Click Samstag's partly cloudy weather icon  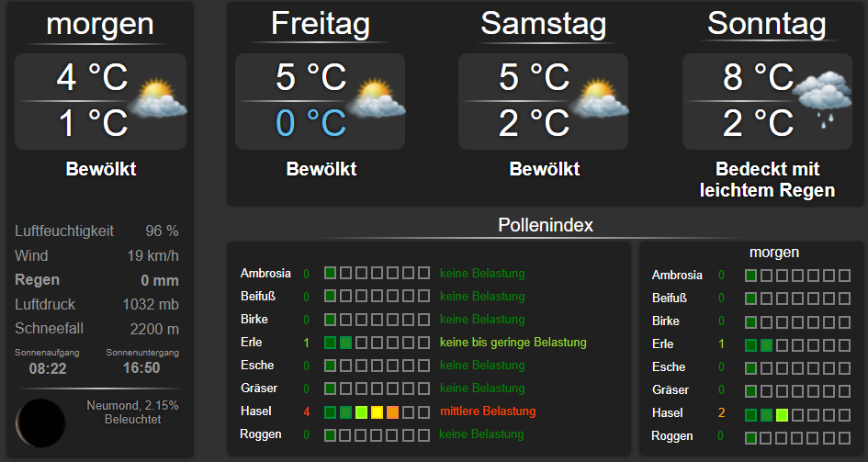point(600,99)
